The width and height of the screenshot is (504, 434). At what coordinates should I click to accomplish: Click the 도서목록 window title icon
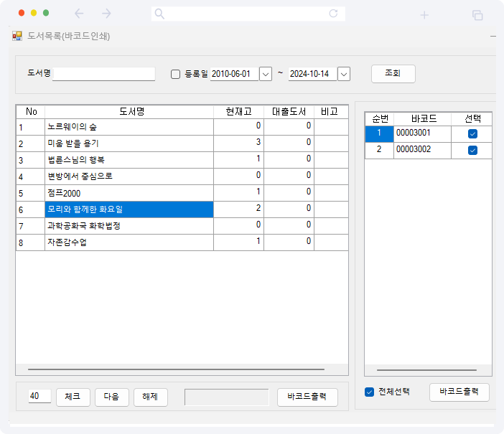point(17,36)
